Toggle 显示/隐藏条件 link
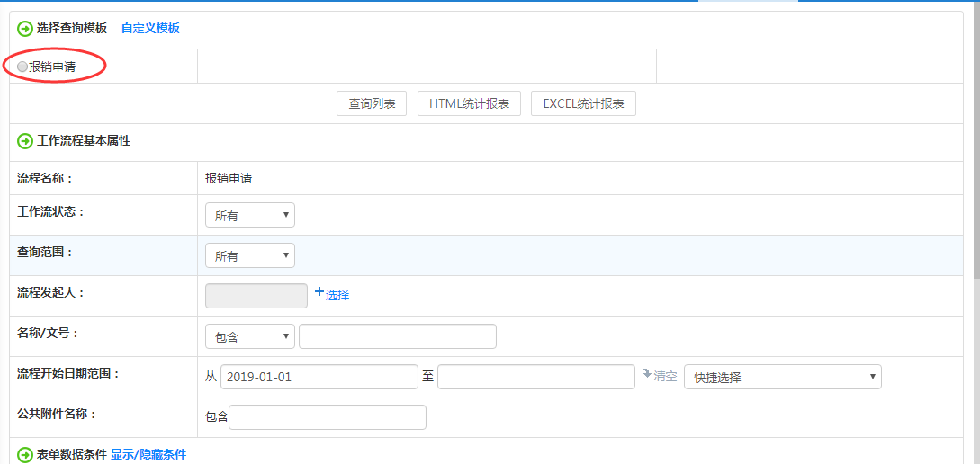 148,455
